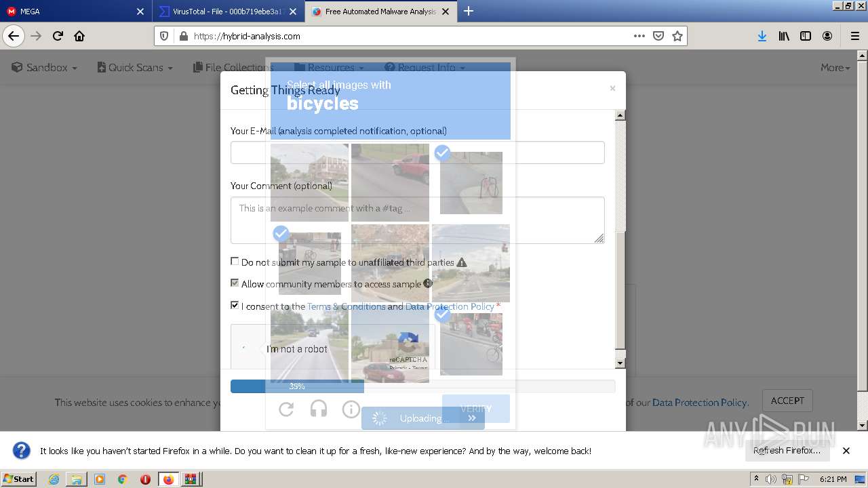Show hidden system tray icons

756,479
